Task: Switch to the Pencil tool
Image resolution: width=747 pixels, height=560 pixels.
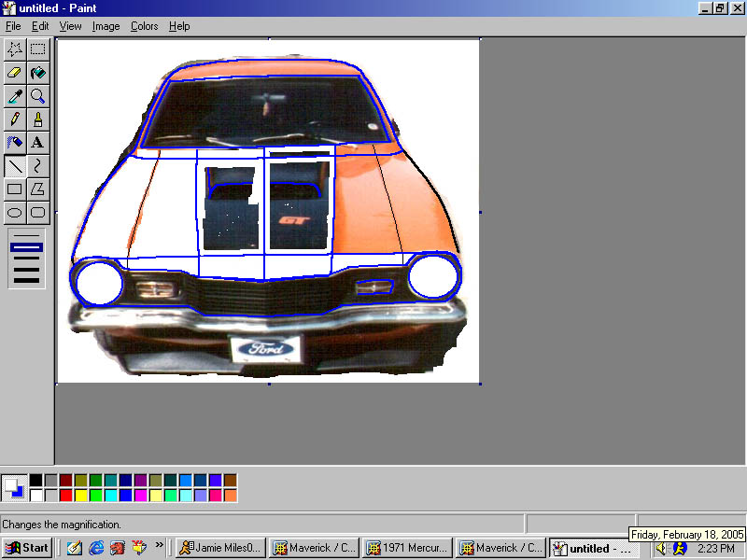Action: point(15,119)
